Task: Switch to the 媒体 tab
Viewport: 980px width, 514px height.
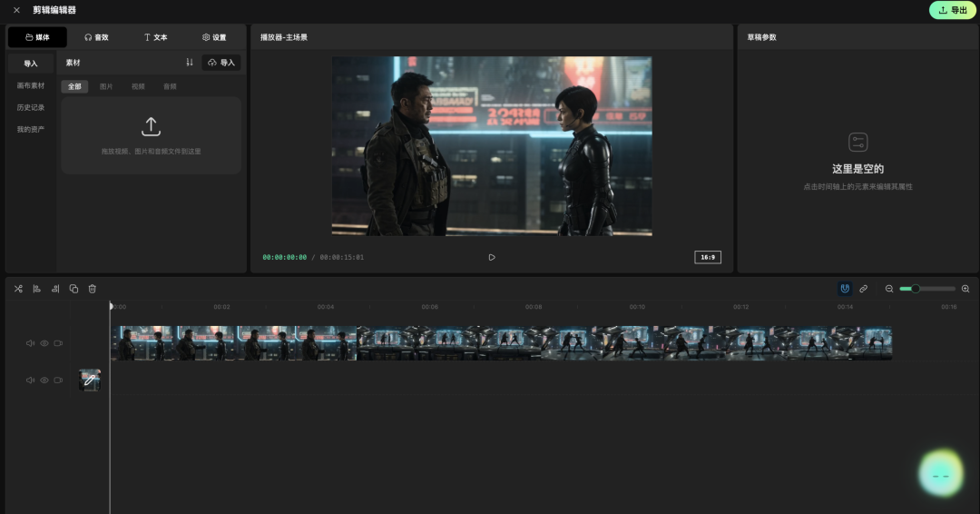Action: click(x=37, y=37)
